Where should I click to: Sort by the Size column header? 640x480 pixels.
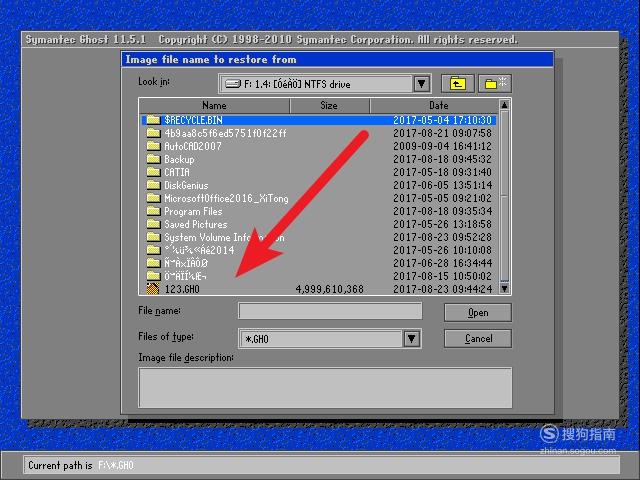[x=329, y=105]
